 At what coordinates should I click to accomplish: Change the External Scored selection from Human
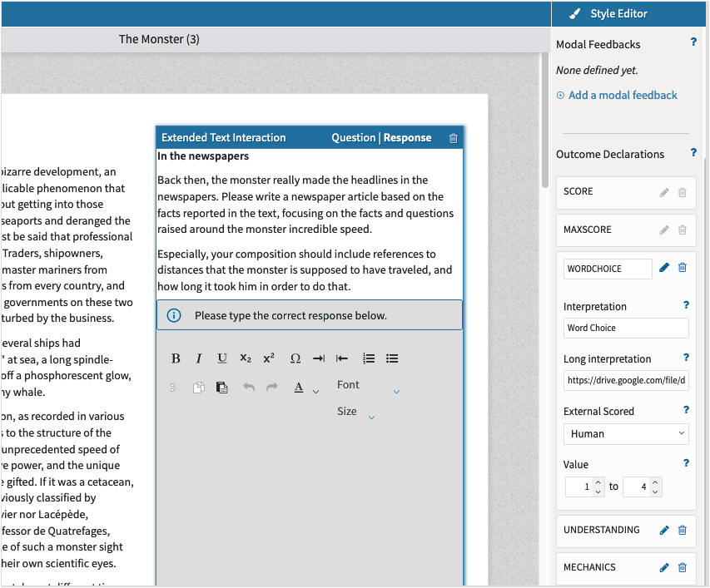coord(625,433)
